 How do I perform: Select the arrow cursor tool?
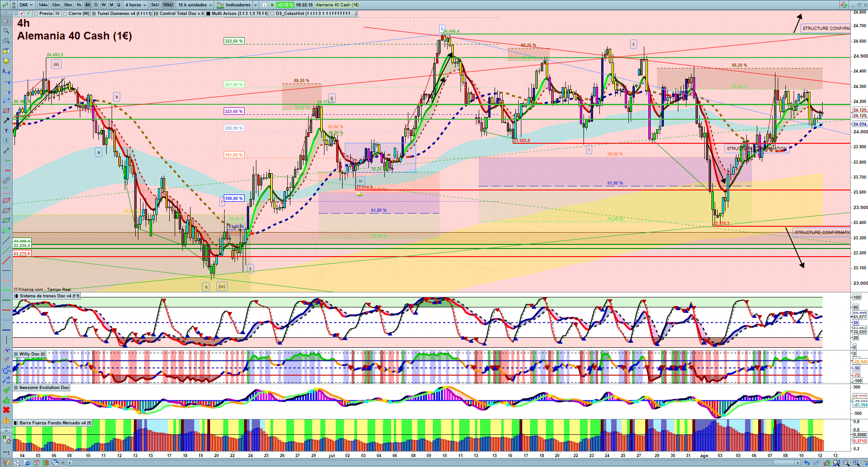(6, 21)
